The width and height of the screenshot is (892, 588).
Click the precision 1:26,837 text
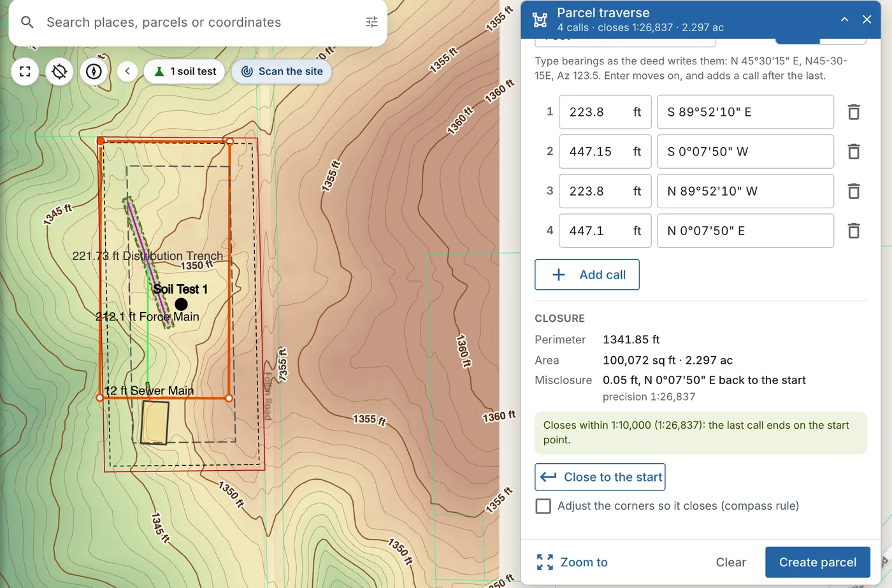point(649,396)
